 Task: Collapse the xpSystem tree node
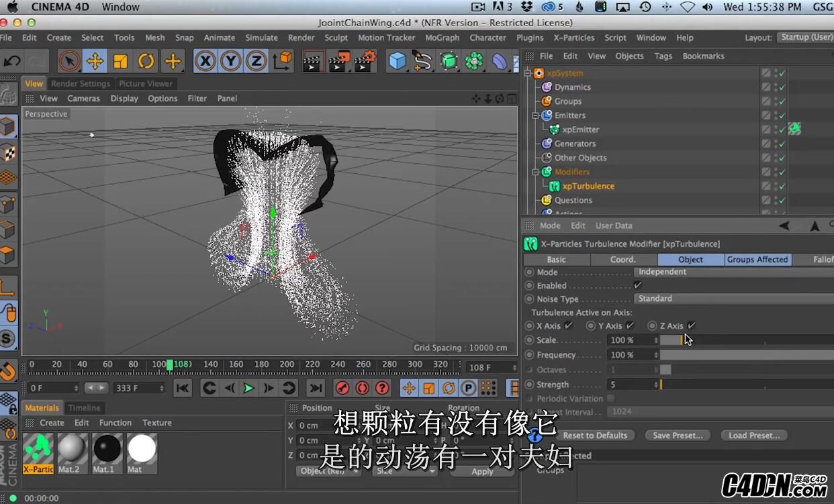click(x=528, y=72)
